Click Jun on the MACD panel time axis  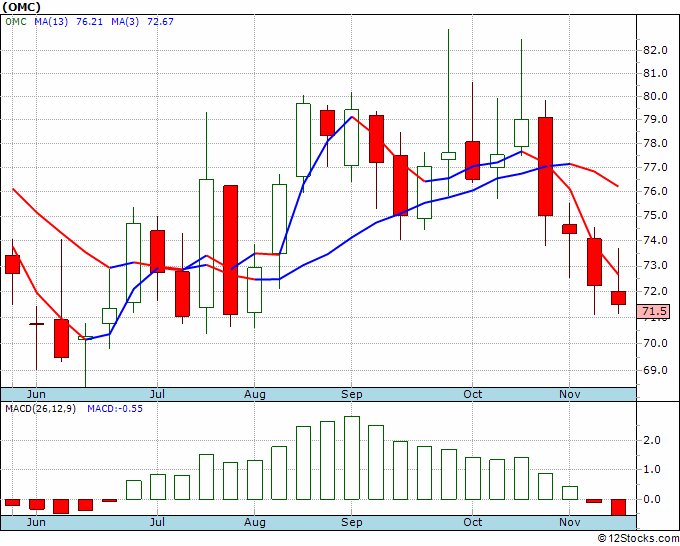(36, 522)
